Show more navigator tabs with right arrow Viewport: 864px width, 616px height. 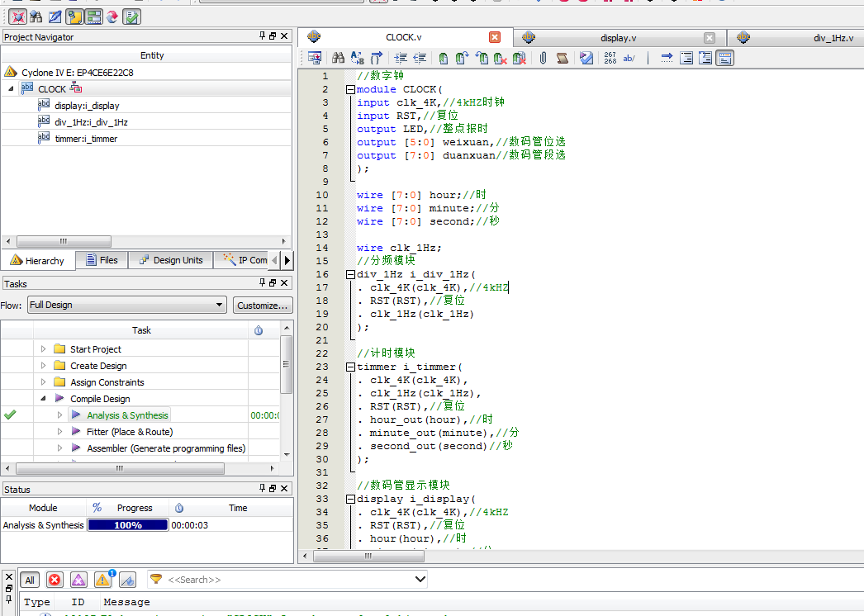pos(287,260)
